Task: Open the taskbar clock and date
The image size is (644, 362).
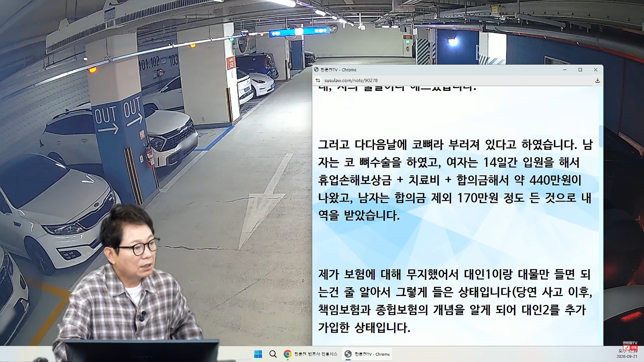Action: click(x=627, y=354)
